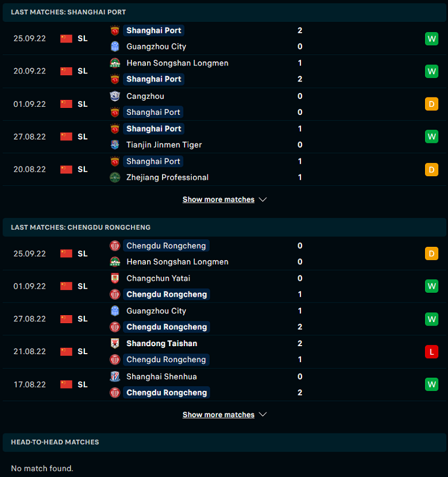Click Chengdu Rongcheng in Shanghai Shenhua match

point(167,393)
